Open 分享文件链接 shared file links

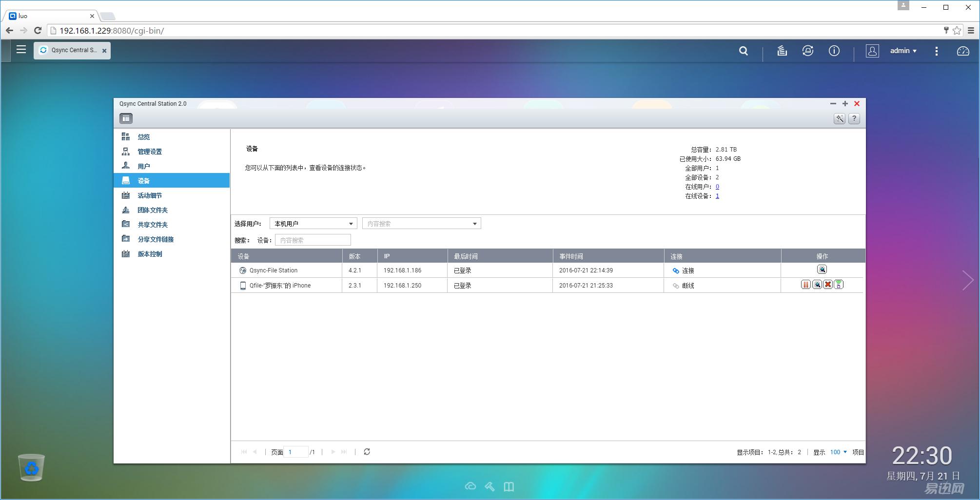[x=172, y=239]
